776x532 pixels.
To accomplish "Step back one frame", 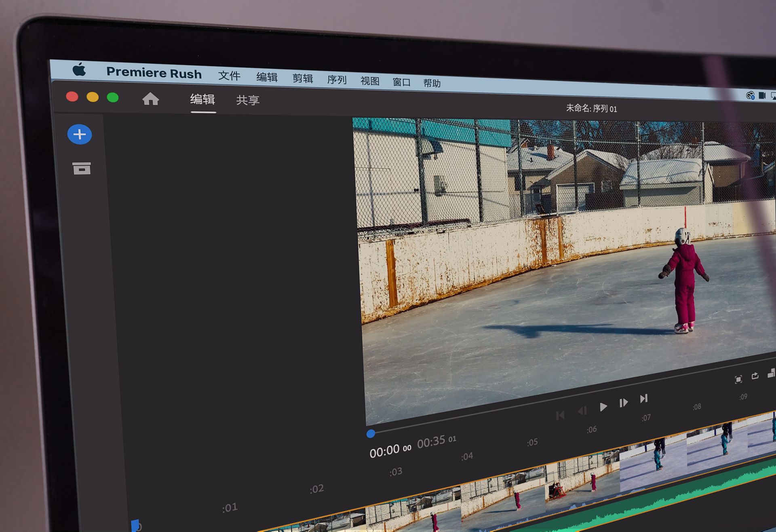I will point(582,411).
